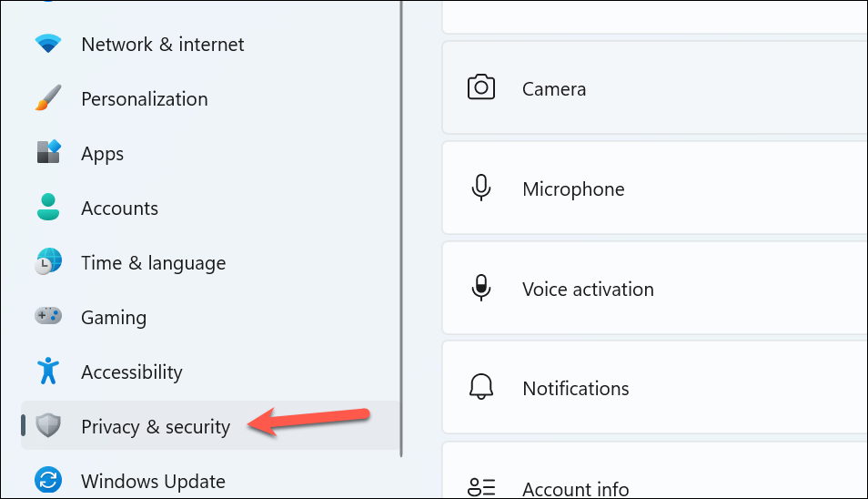Click the green Accounts person icon
The width and height of the screenshot is (868, 499).
48,207
